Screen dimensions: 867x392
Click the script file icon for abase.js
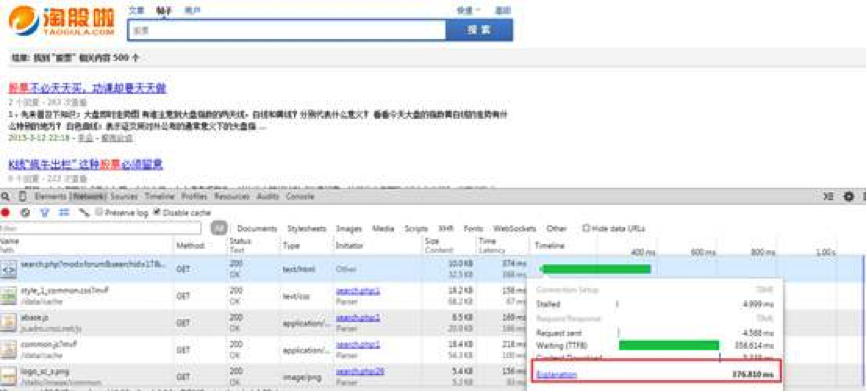pos(9,323)
